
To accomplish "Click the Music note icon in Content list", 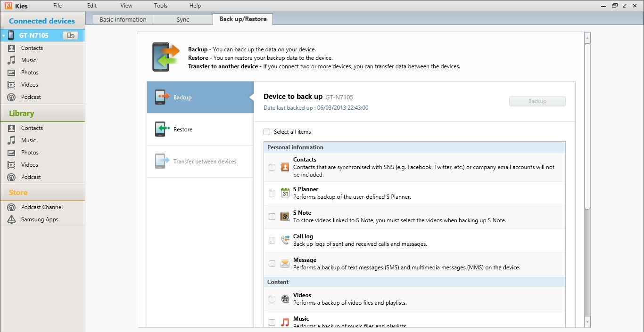I will (x=285, y=322).
